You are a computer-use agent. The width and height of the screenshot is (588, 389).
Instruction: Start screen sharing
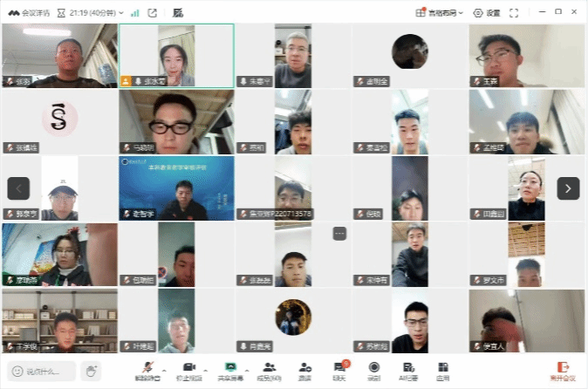click(x=229, y=369)
